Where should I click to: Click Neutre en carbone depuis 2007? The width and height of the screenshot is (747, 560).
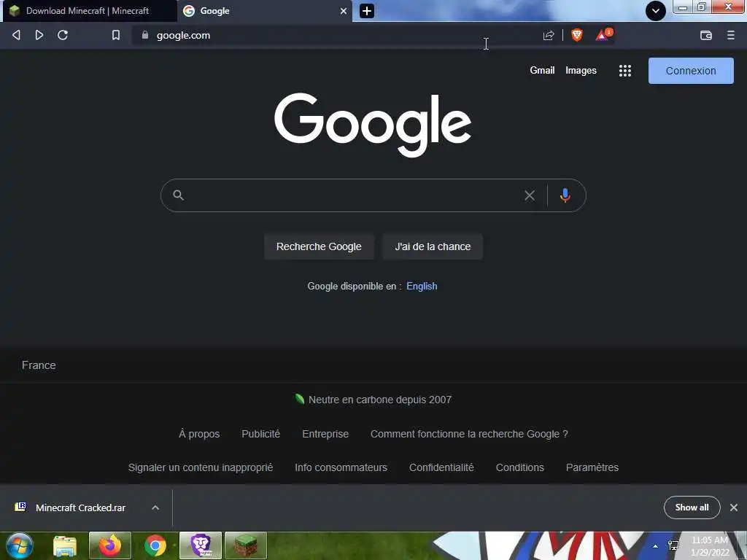379,400
